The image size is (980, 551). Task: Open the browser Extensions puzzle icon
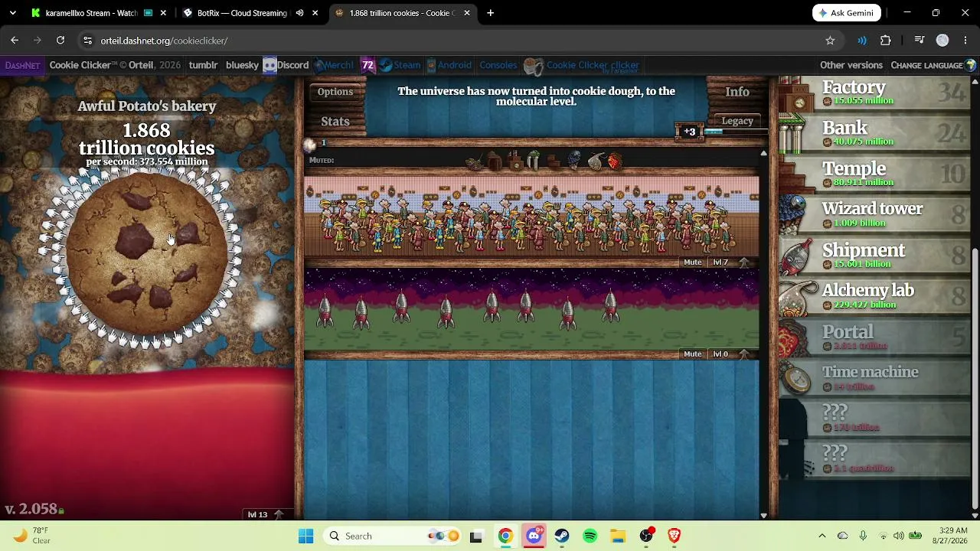886,41
